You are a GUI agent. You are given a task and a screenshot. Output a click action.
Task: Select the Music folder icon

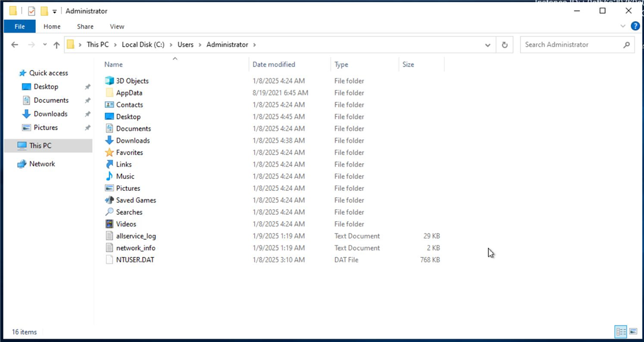[x=110, y=176]
